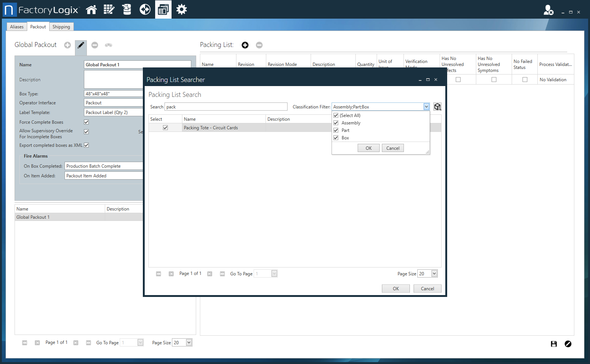
Task: Open Page Size dropdown below Global Packout list
Action: click(189, 343)
